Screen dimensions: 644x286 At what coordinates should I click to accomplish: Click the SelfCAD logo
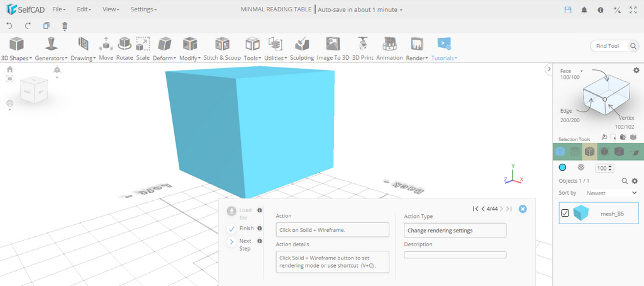[x=25, y=9]
